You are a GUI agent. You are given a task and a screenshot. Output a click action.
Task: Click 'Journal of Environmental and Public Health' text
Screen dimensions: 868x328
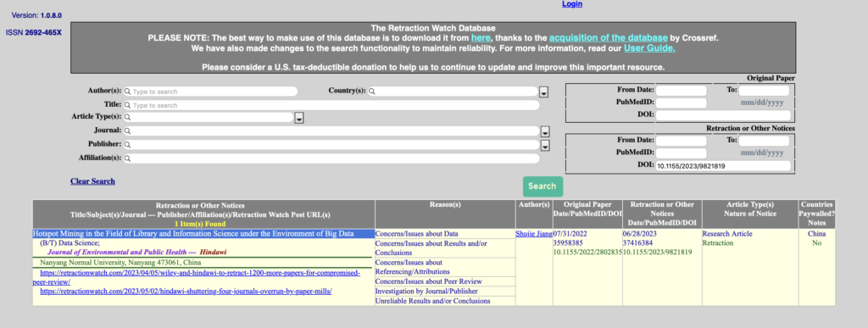[x=117, y=252]
